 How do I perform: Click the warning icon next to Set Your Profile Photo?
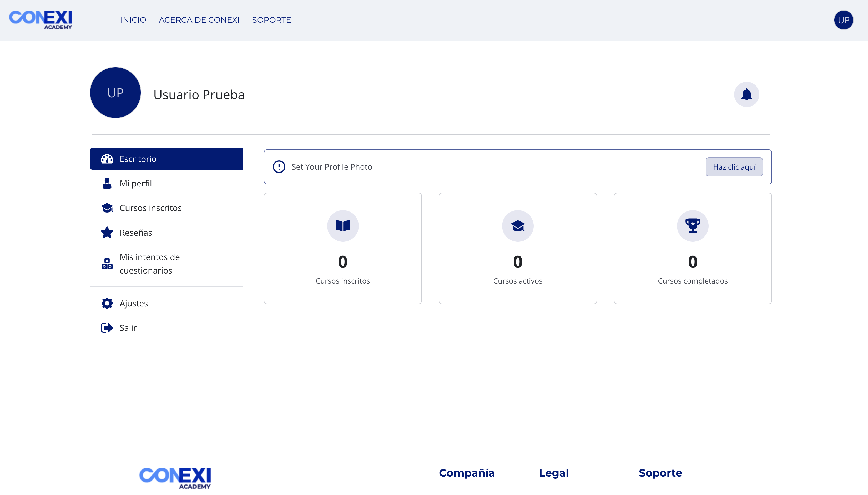pos(279,166)
